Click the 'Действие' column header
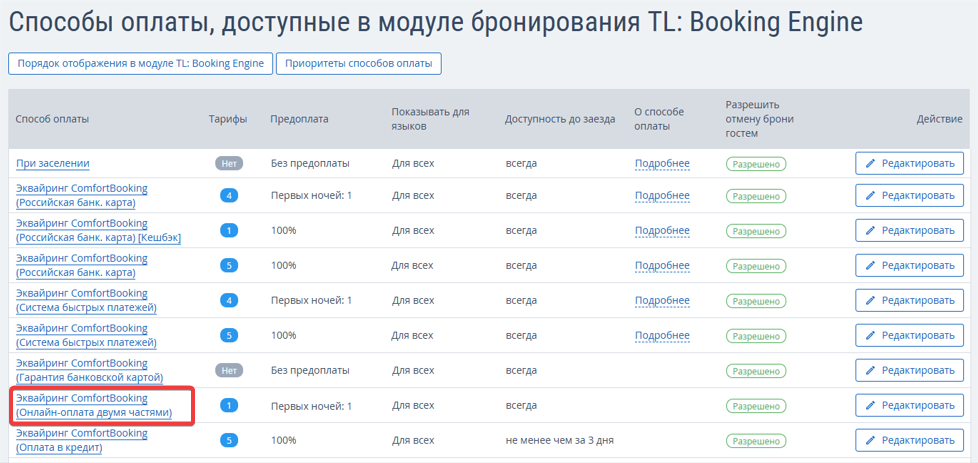 [x=940, y=119]
